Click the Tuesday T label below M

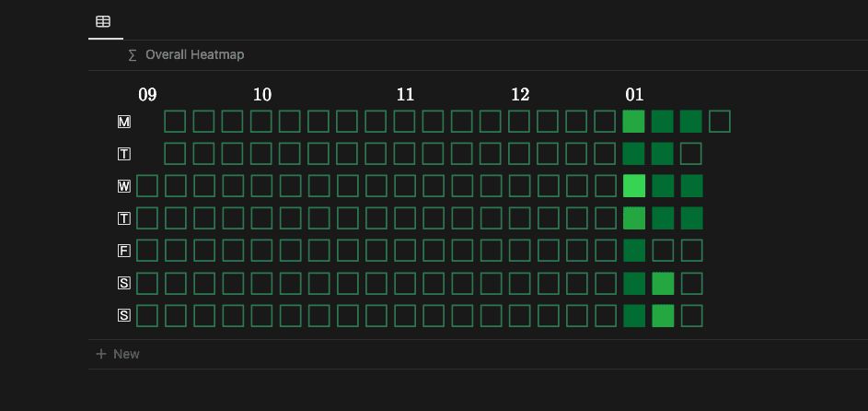click(x=124, y=154)
